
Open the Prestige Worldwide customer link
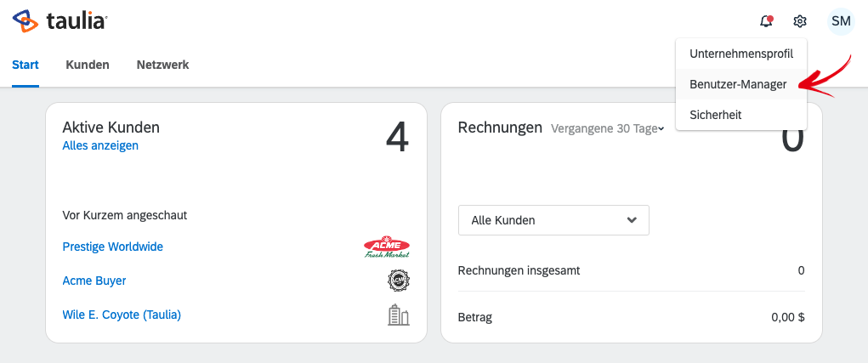[113, 247]
